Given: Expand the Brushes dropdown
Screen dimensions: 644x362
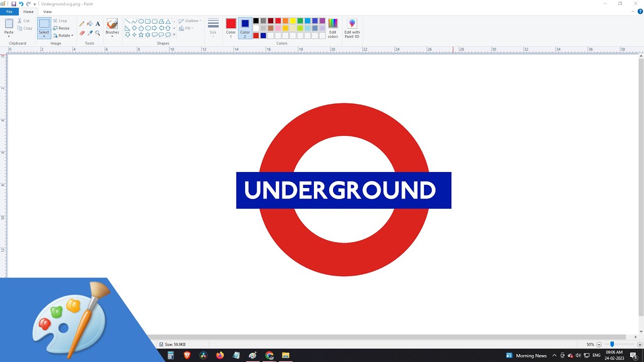Looking at the screenshot, I should (x=112, y=36).
